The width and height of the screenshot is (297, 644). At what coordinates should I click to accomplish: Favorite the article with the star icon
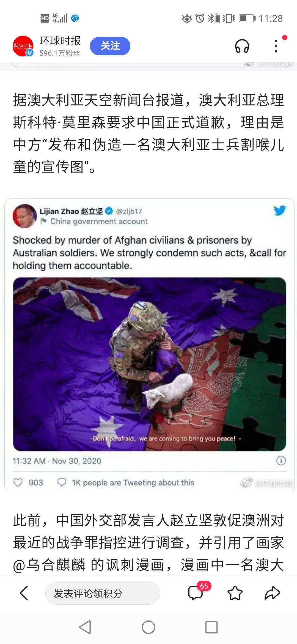(235, 593)
